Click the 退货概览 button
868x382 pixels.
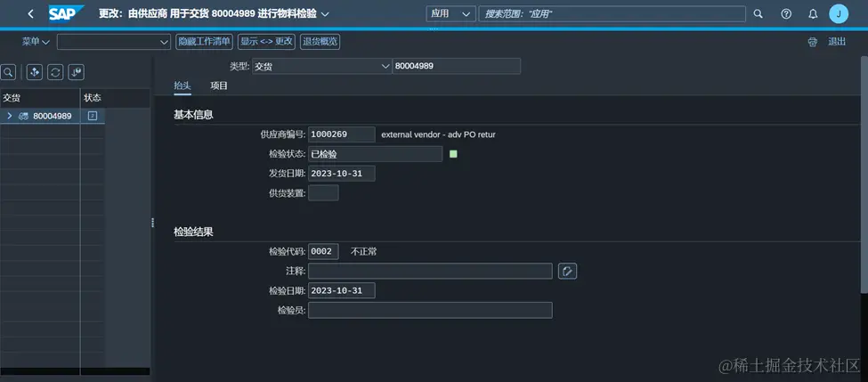[x=320, y=42]
